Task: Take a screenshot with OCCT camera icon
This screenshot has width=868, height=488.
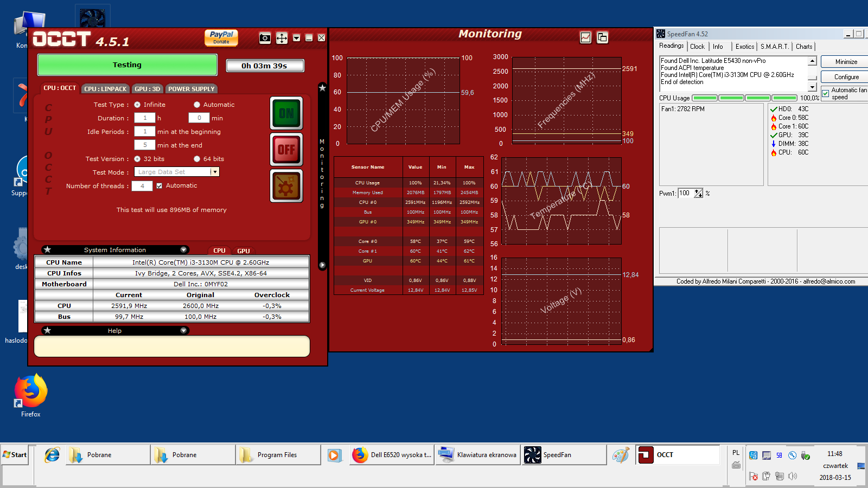Action: point(265,38)
